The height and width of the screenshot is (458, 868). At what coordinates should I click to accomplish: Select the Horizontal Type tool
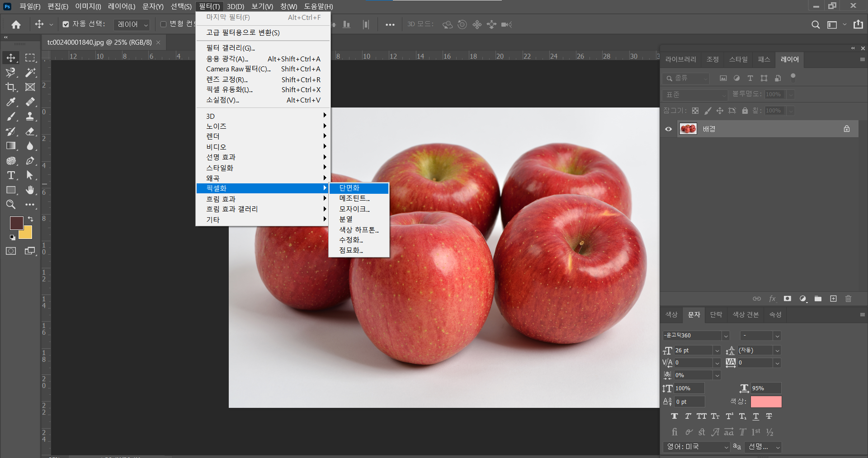coord(11,175)
